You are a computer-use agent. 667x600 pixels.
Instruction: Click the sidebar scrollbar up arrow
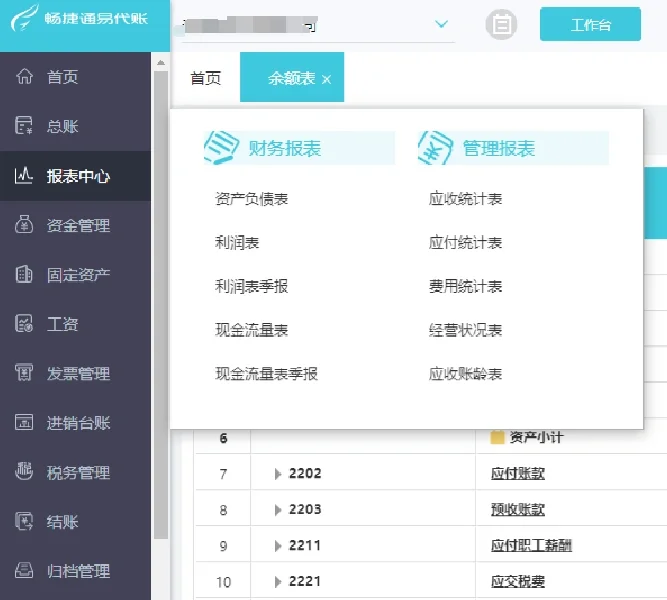[x=161, y=63]
